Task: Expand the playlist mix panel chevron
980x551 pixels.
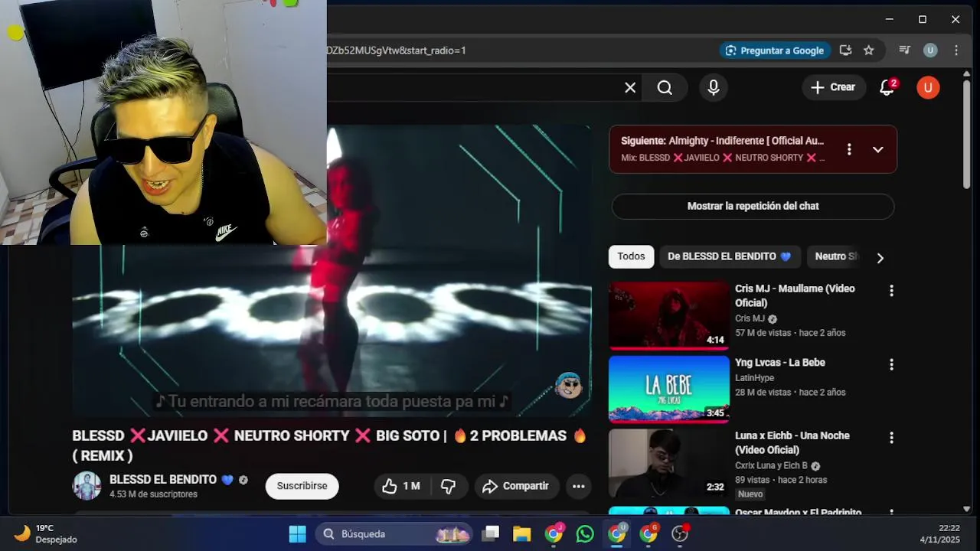Action: click(x=878, y=149)
